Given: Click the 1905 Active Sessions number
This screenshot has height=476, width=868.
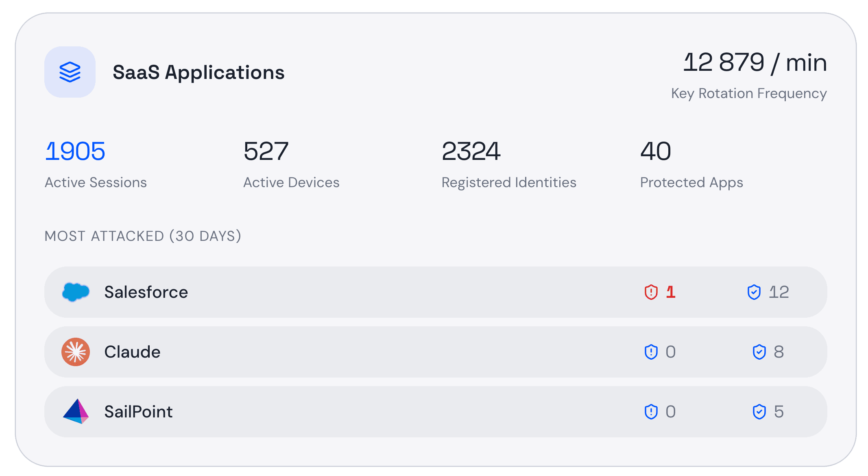Looking at the screenshot, I should 75,151.
